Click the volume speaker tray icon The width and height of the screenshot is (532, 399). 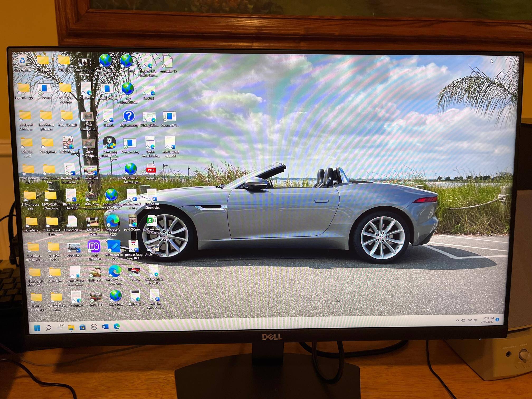pyautogui.click(x=475, y=320)
